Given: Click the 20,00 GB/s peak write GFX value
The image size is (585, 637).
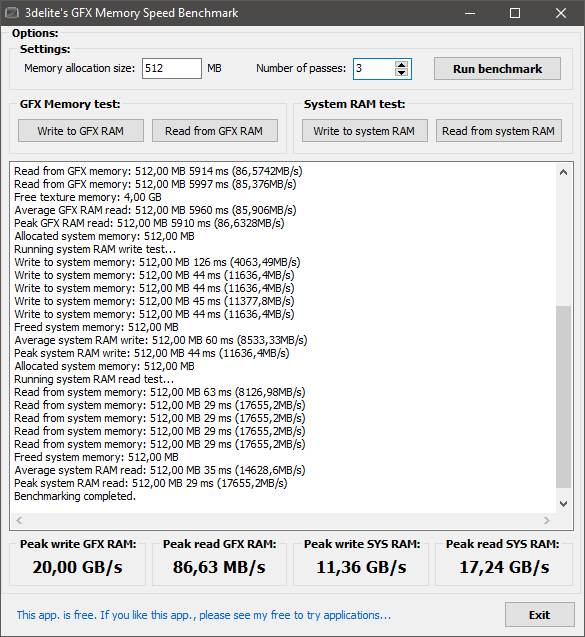Looking at the screenshot, I should [x=77, y=567].
